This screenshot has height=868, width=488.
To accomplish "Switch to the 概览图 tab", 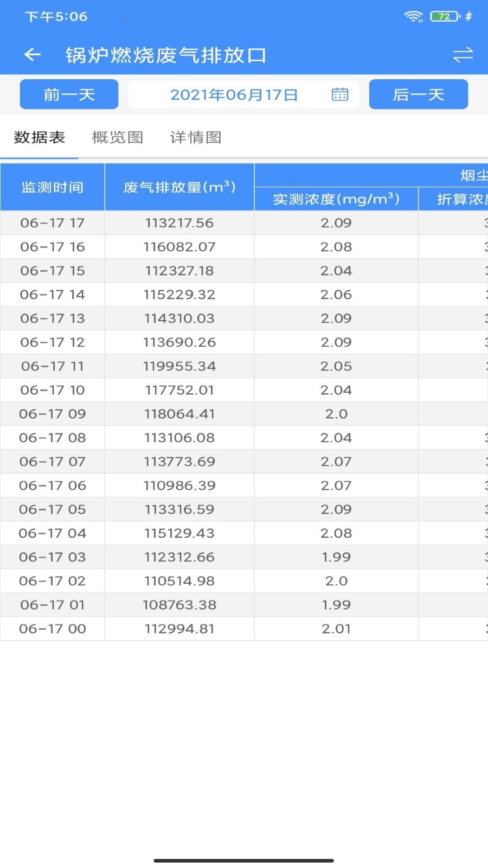I will (118, 137).
